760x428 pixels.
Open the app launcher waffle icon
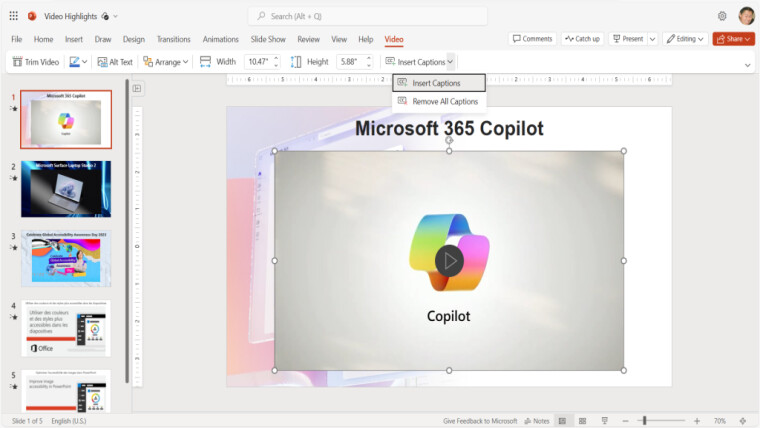coord(14,16)
